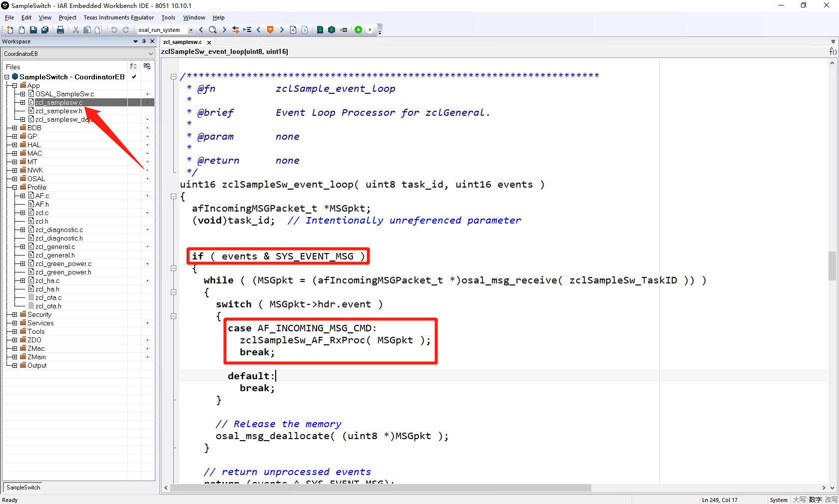Click the Toggle Breakpoint icon
The height and width of the screenshot is (504, 839).
pos(344,30)
